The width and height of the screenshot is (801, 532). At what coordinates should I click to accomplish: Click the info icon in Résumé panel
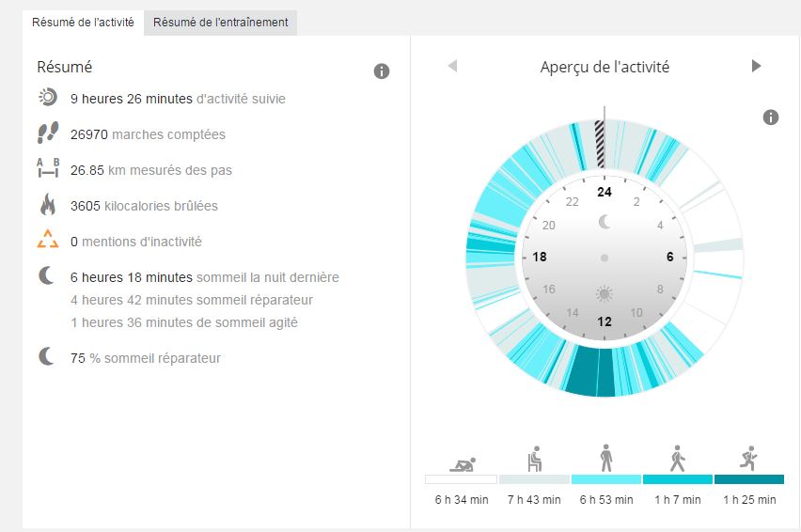pos(382,71)
